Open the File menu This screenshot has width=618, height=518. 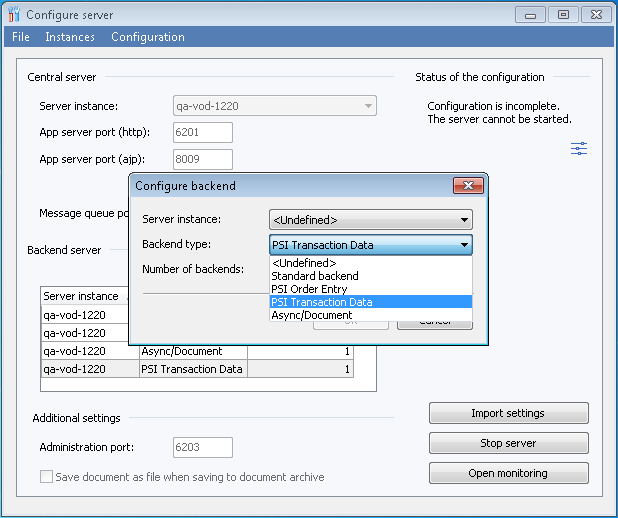coord(20,37)
